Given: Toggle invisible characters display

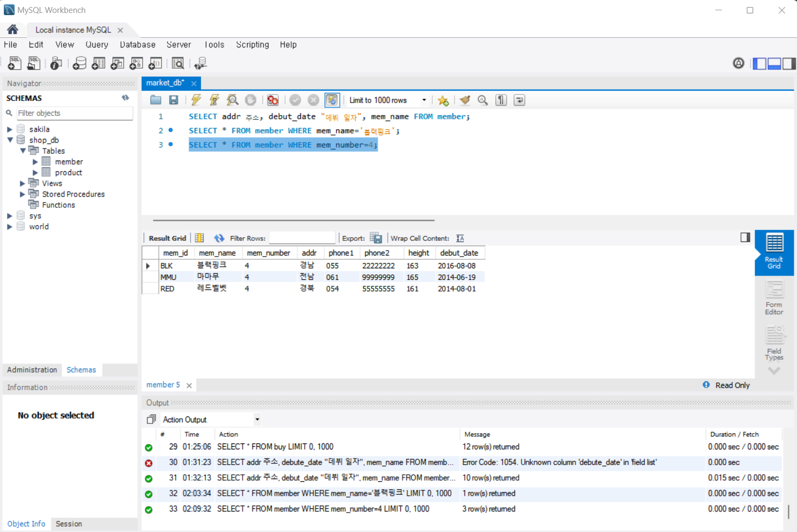Looking at the screenshot, I should pos(501,100).
